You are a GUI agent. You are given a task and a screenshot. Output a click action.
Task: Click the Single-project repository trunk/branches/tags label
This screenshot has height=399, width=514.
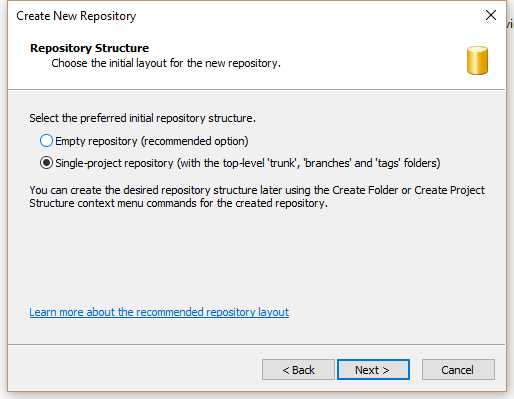pos(248,163)
